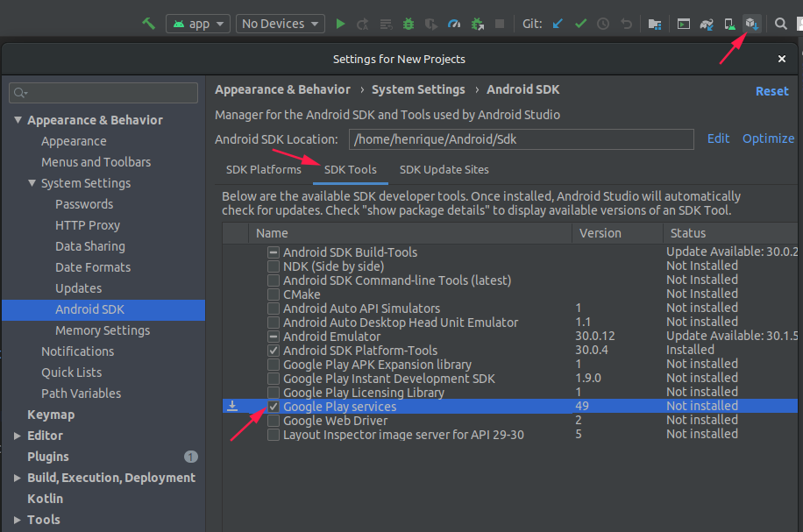This screenshot has width=803, height=532.
Task: Check NDK (Side by side) checkbox
Action: (x=274, y=266)
